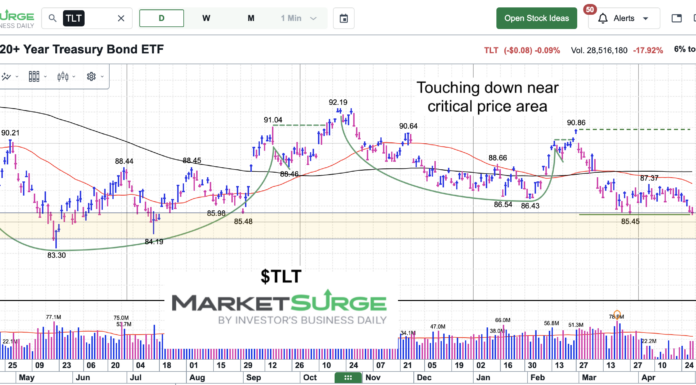Click the -17.92% volume change value
Screen dimensions: 696x385
pos(648,50)
